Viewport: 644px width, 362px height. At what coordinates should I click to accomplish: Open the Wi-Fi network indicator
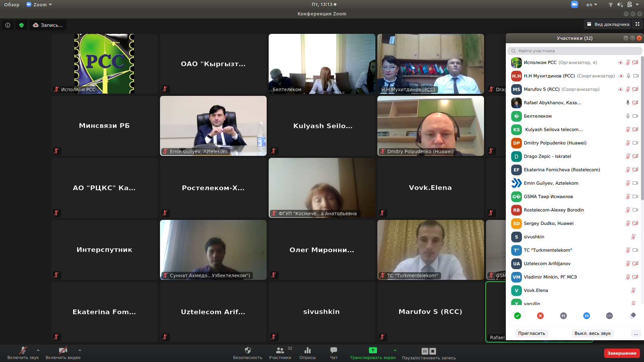[x=610, y=5]
